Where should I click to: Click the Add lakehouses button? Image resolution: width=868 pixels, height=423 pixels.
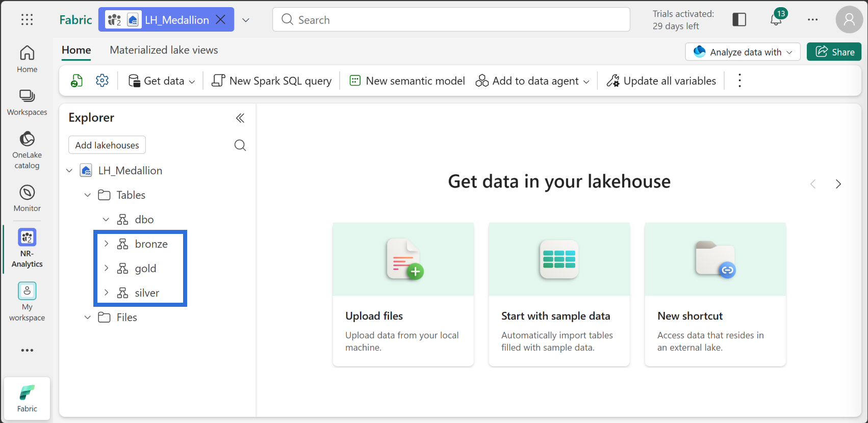pos(107,145)
